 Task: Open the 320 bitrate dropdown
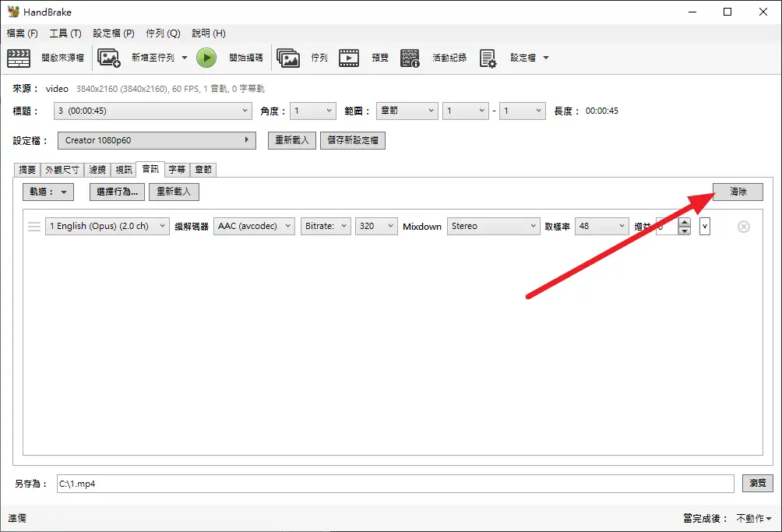point(376,226)
